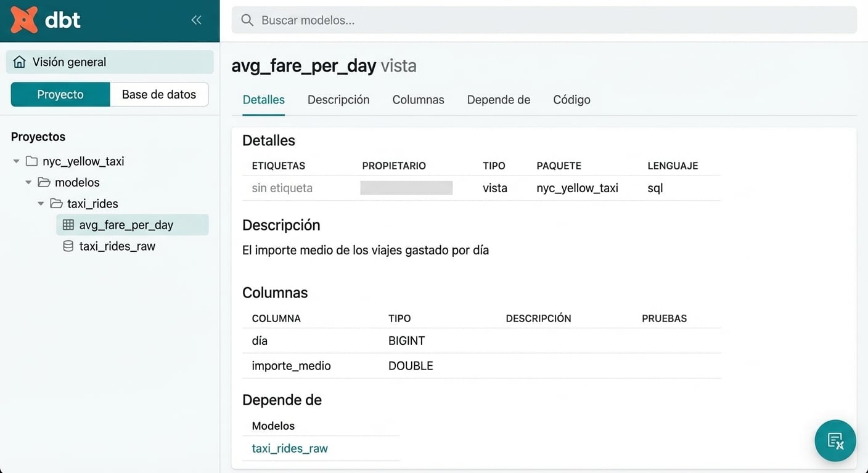Screen dimensions: 868x473
Task: Click the ETIQUETAS column header
Action: pos(278,166)
